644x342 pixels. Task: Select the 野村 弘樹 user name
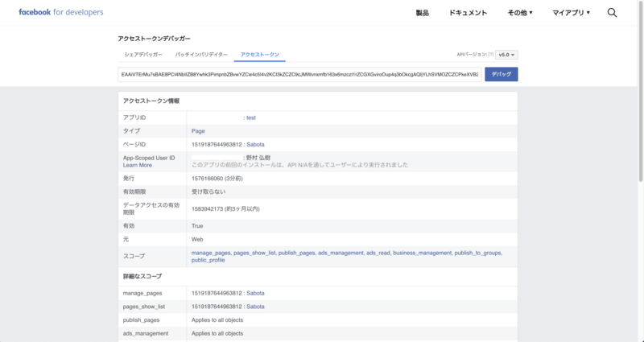coord(258,158)
